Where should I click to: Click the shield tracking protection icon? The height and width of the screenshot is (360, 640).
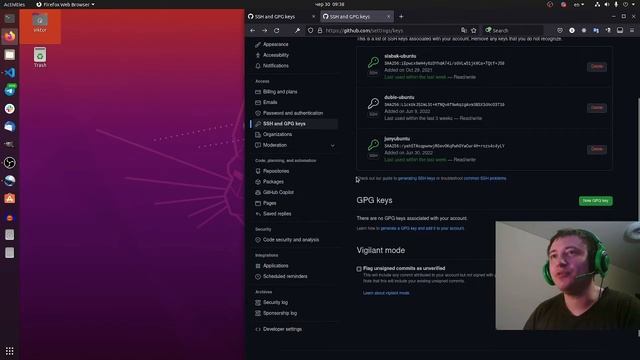click(x=311, y=31)
